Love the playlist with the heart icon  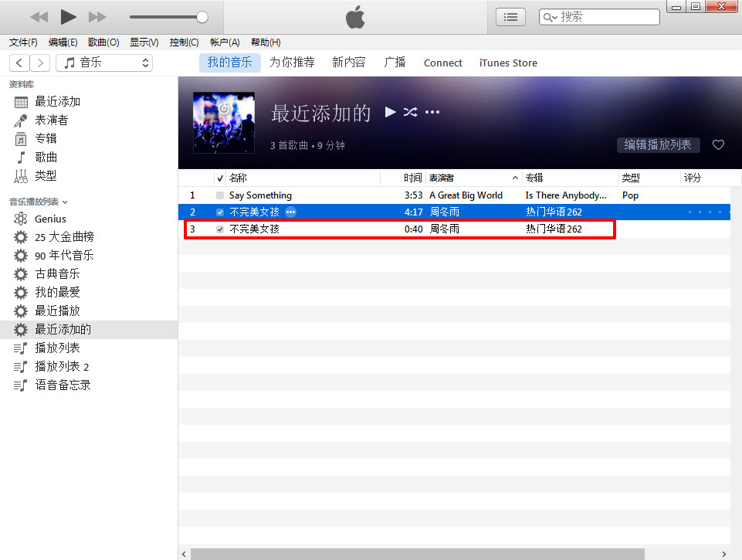[718, 145]
